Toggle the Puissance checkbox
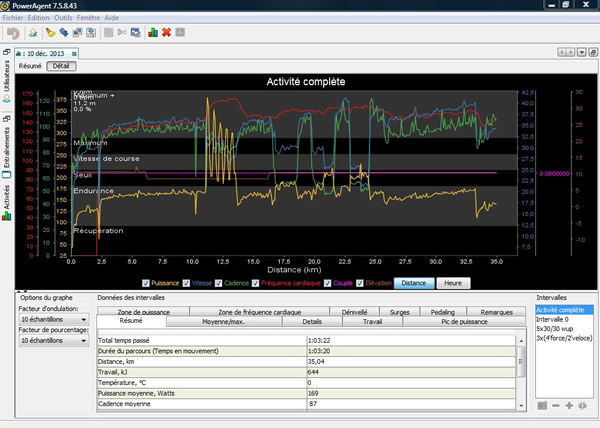Viewport: 600px width, 428px height. tap(145, 283)
